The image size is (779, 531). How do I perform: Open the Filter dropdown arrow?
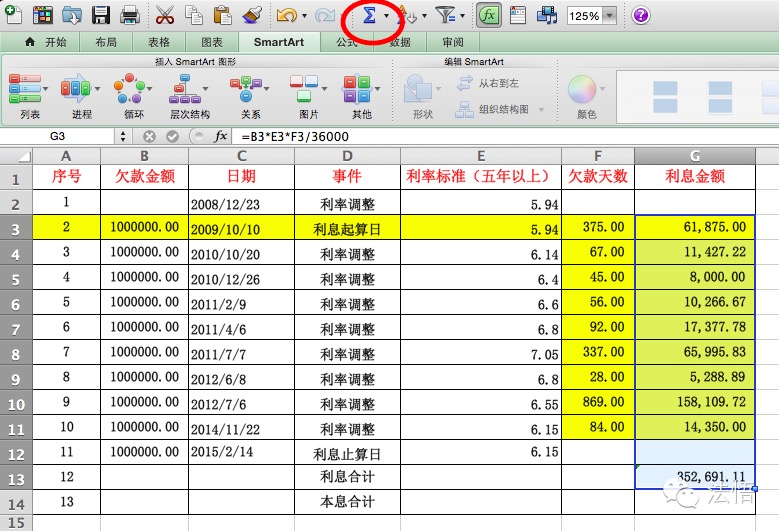click(x=463, y=16)
